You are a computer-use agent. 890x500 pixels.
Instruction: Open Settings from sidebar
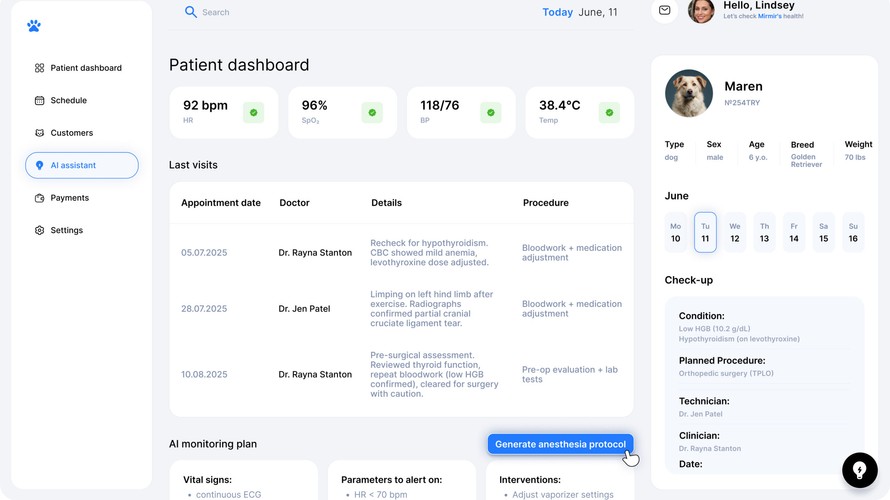coord(66,230)
